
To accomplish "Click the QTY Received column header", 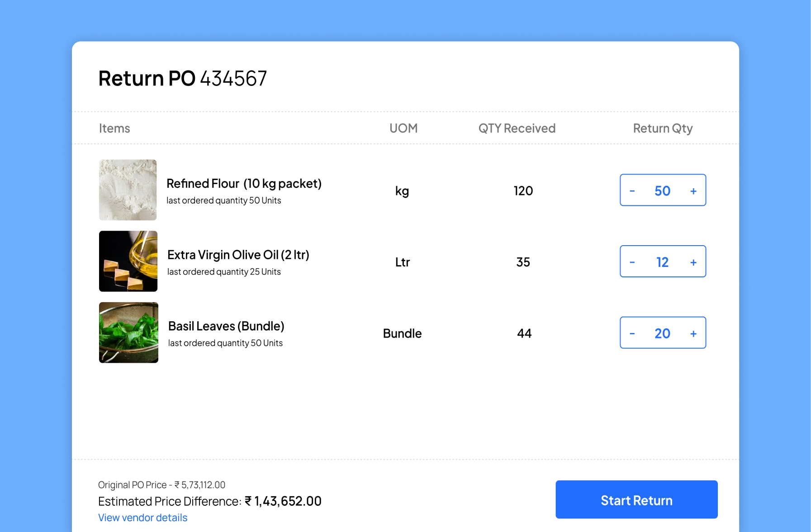I will tap(517, 128).
